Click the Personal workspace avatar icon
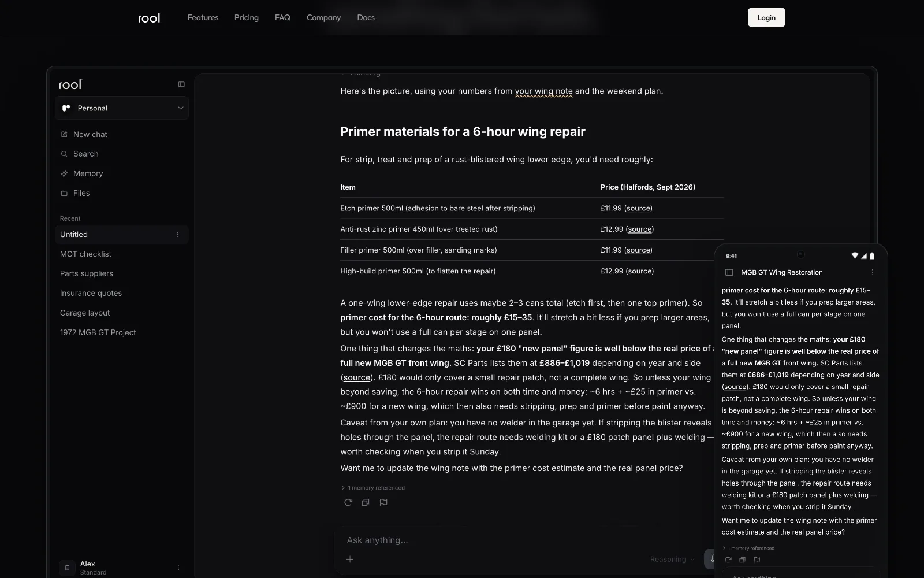This screenshot has height=578, width=924. pyautogui.click(x=66, y=108)
